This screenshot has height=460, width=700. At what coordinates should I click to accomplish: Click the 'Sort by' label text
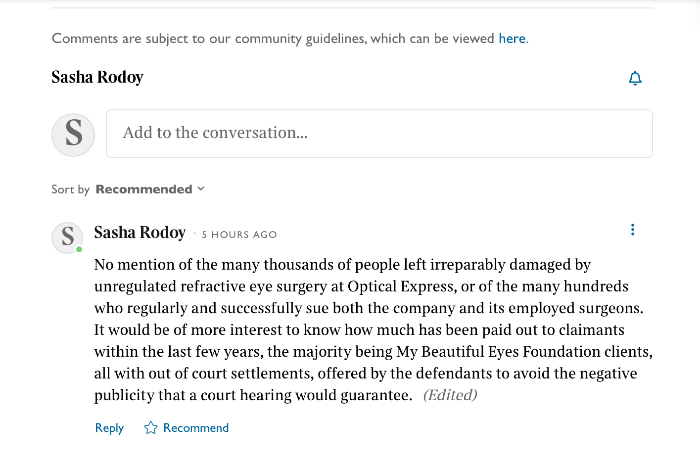[x=71, y=189]
